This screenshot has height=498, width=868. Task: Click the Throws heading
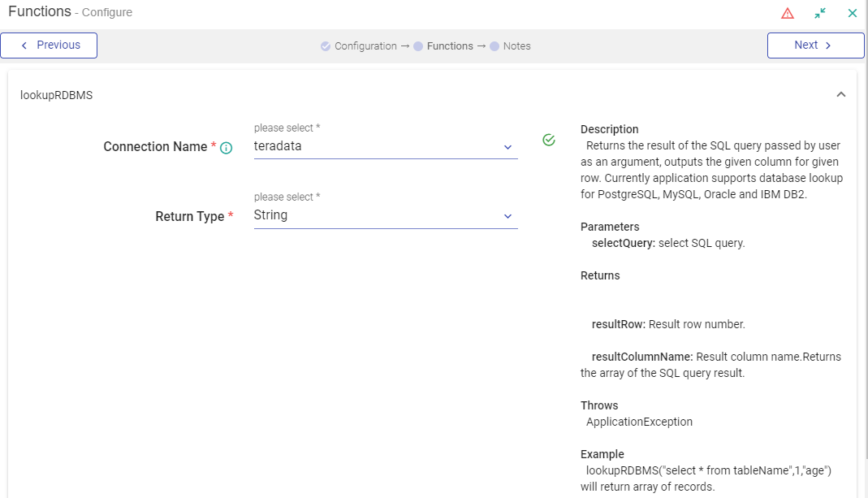pos(599,405)
